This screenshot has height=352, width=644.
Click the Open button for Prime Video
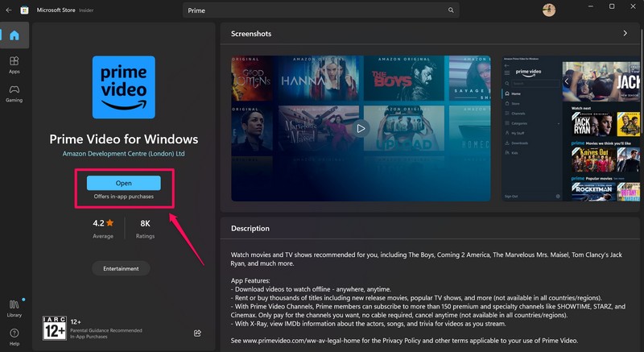pos(123,183)
